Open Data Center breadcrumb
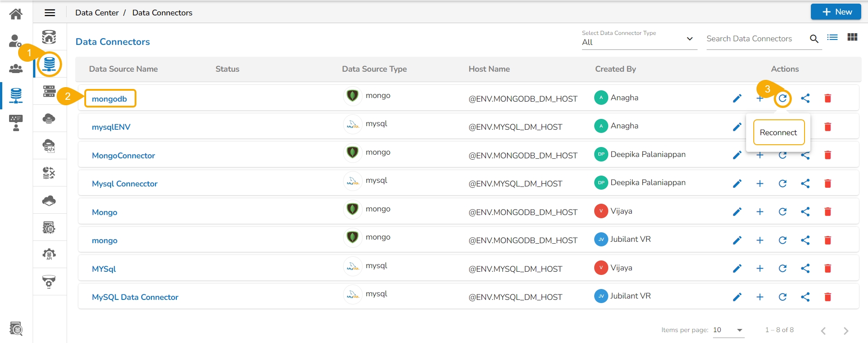Viewport: 868px width, 343px height. 97,13
